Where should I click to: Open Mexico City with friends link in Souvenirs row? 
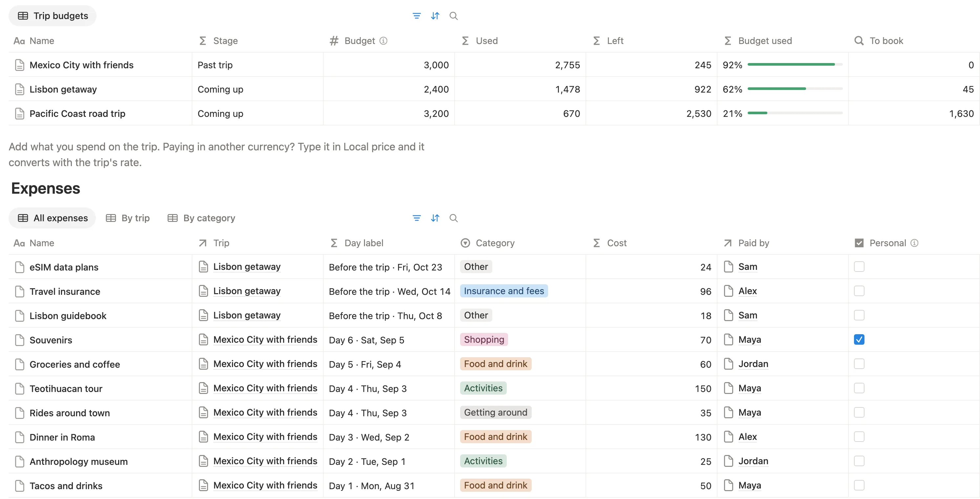[265, 339]
